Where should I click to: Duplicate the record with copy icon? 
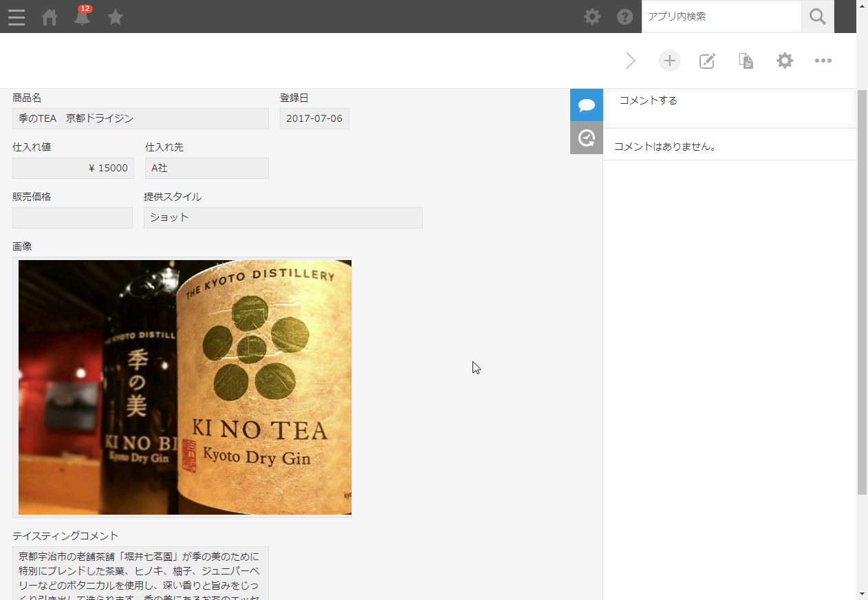pyautogui.click(x=746, y=61)
